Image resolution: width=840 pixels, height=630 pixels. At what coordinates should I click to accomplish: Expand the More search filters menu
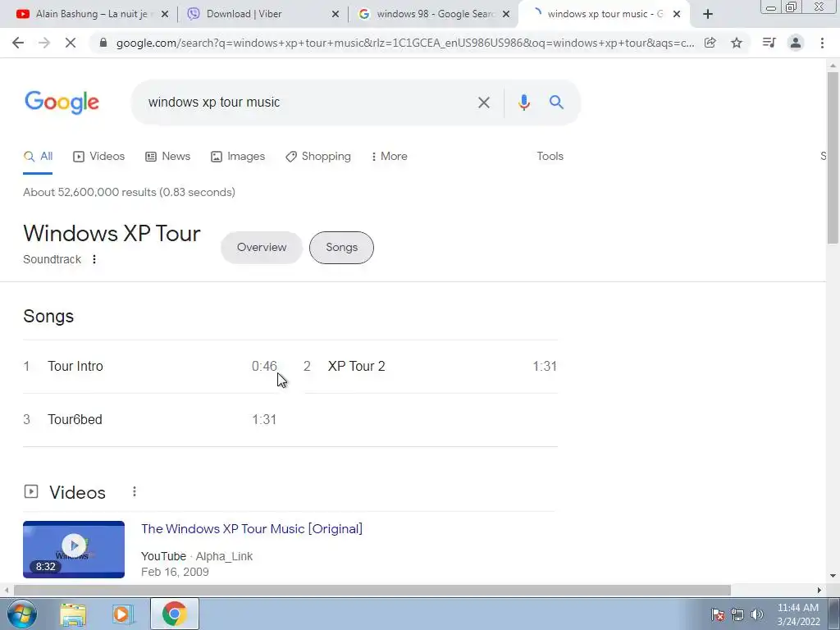pos(389,157)
